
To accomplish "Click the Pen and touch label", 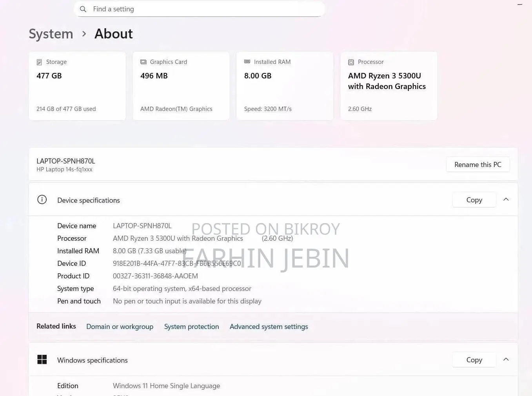I will click(x=79, y=301).
